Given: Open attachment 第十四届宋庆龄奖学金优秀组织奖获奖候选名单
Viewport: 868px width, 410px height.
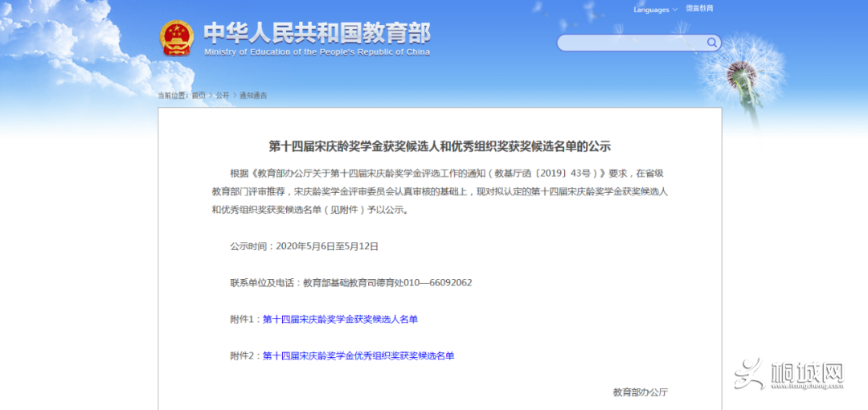Looking at the screenshot, I should click(358, 355).
